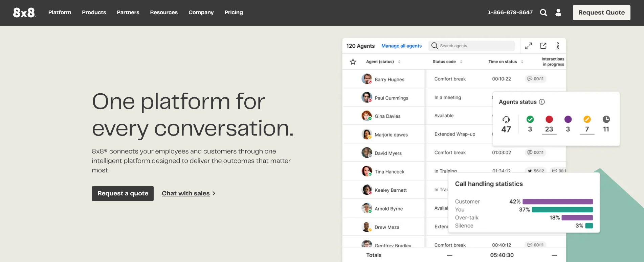
Task: Select the red busy status circle
Action: click(549, 119)
